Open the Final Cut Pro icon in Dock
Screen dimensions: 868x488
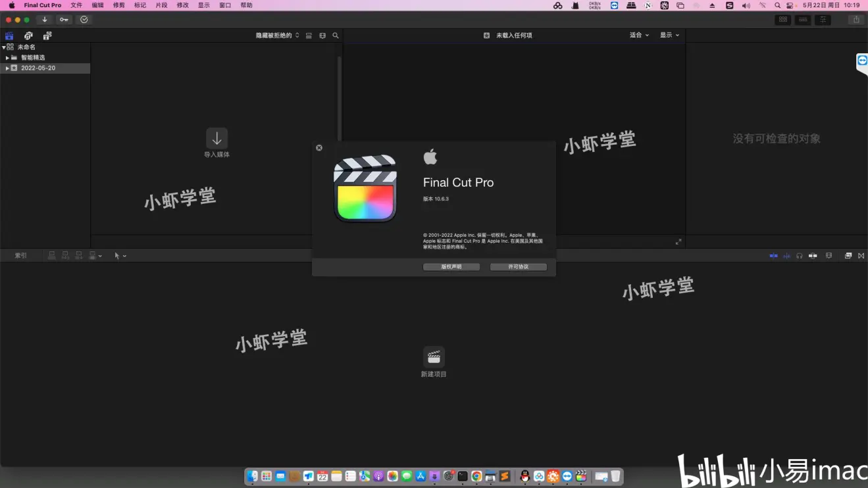pos(581,476)
